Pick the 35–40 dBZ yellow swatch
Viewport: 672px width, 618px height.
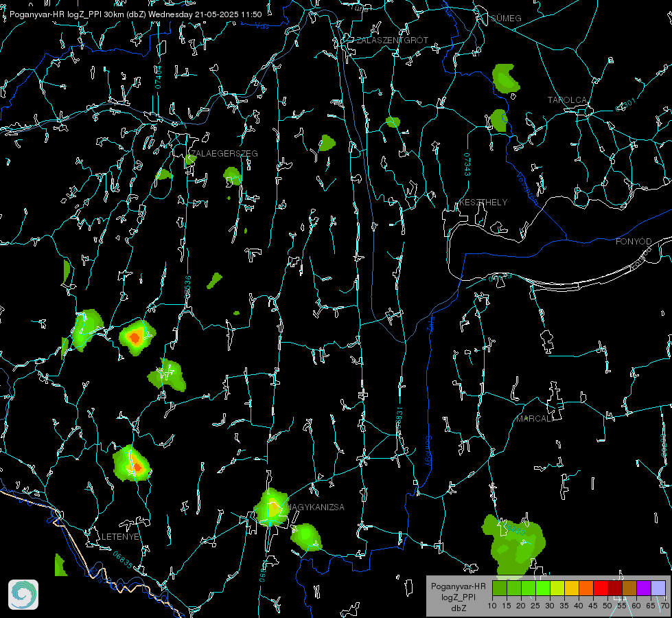[x=572, y=588]
